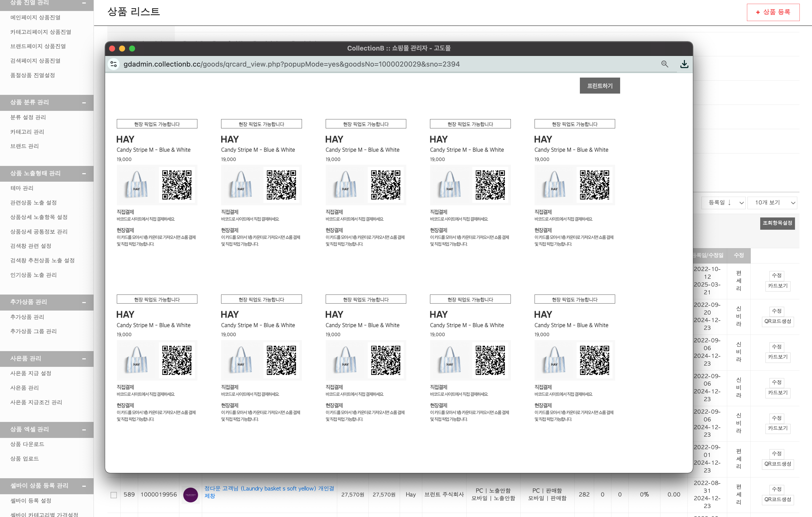812x517 pixels.
Task: Collapse the 사은품 관리 section
Action: click(84, 359)
